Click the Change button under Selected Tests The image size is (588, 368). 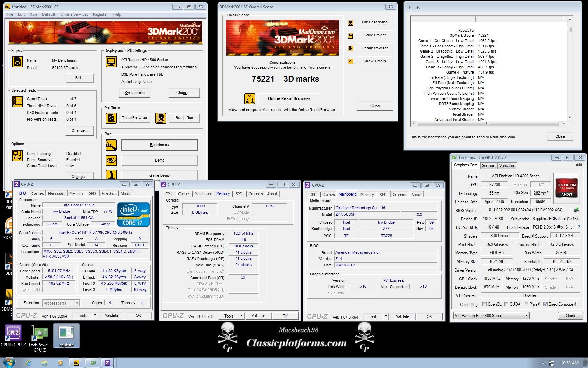[80, 130]
